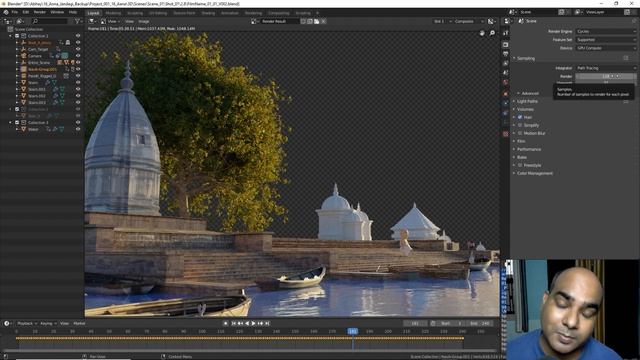Open the File menu

pos(15,12)
